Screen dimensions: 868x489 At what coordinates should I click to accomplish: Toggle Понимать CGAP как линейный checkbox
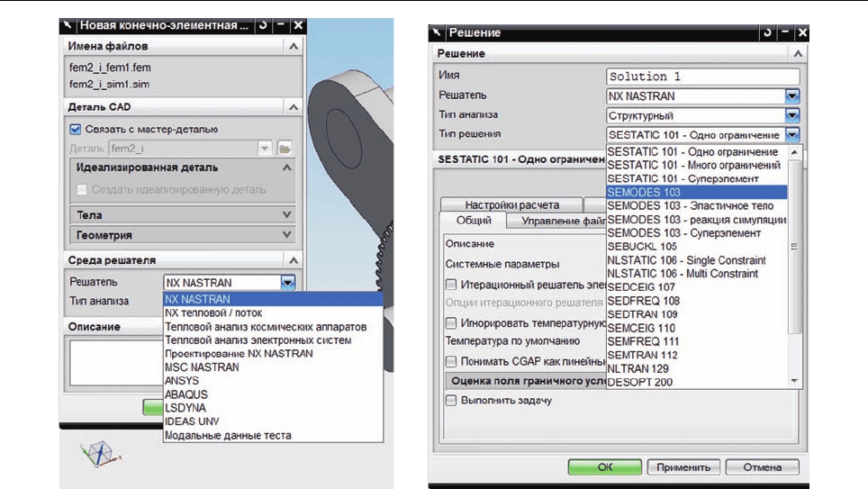[451, 361]
